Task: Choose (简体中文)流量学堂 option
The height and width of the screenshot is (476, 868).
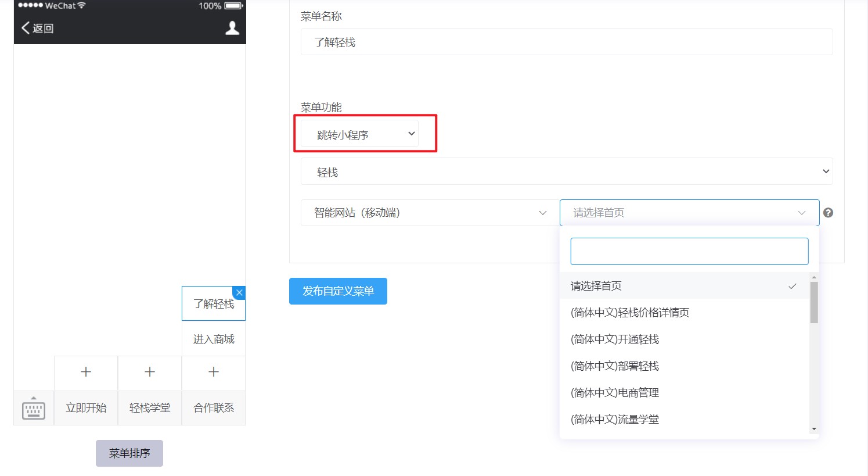Action: click(685, 420)
